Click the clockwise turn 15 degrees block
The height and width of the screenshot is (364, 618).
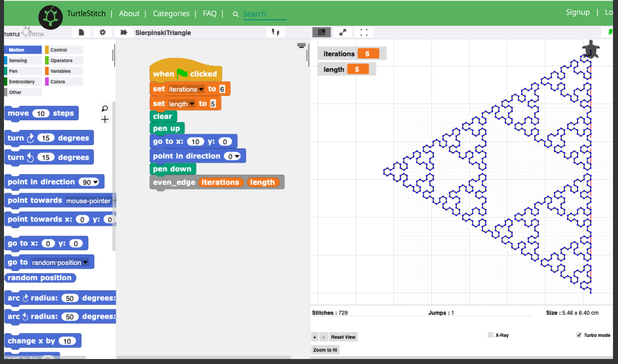coord(49,138)
